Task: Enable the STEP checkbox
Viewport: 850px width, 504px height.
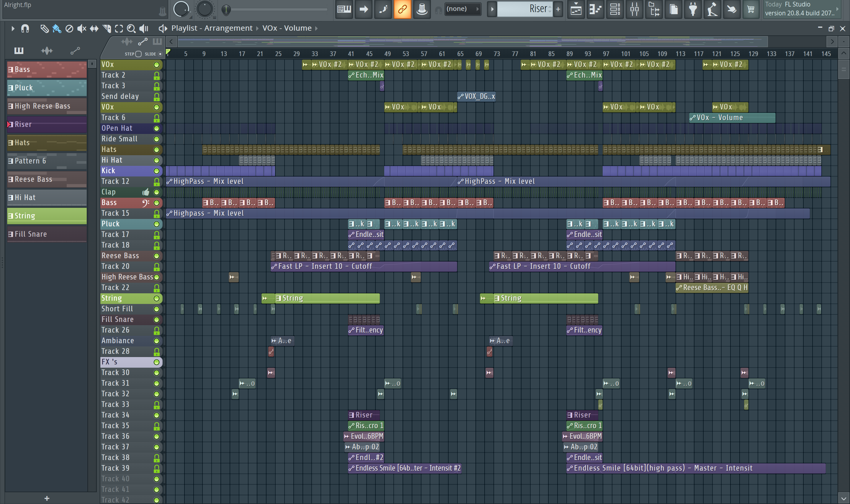Action: click(138, 54)
